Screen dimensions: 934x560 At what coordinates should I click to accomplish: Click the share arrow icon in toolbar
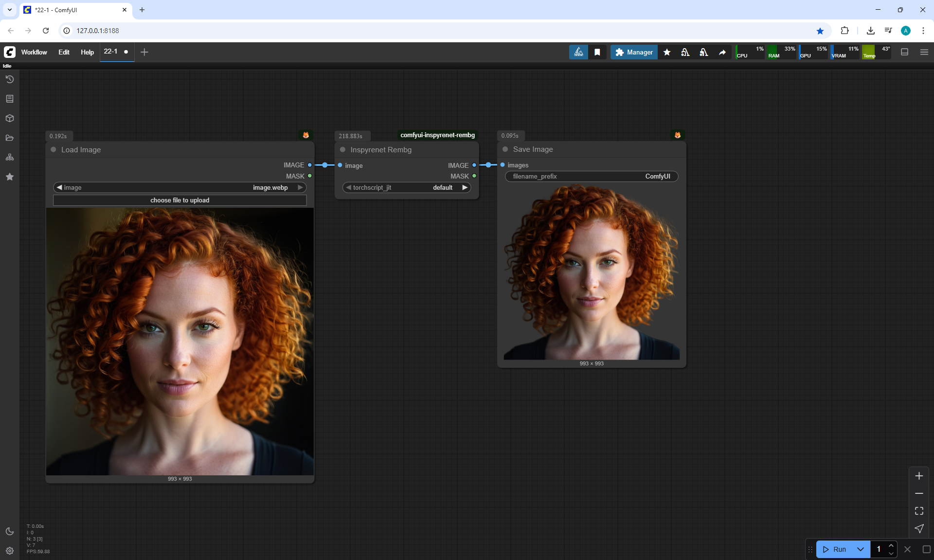click(x=722, y=52)
